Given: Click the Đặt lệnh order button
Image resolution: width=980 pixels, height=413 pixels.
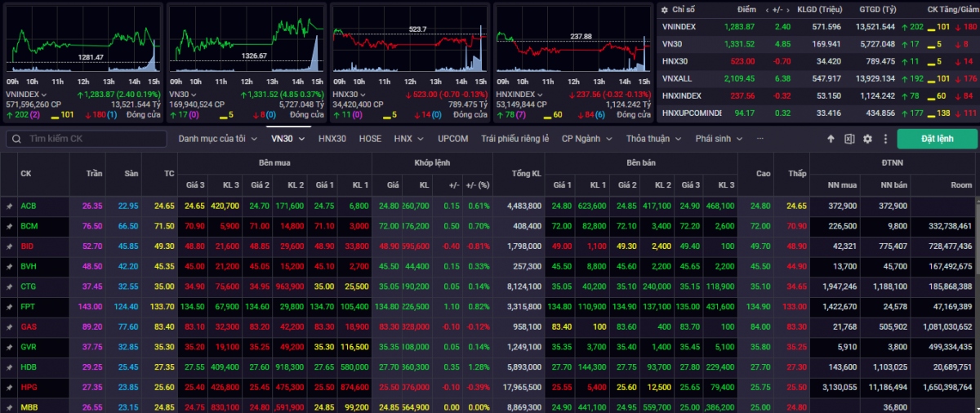Looking at the screenshot, I should (x=937, y=139).
